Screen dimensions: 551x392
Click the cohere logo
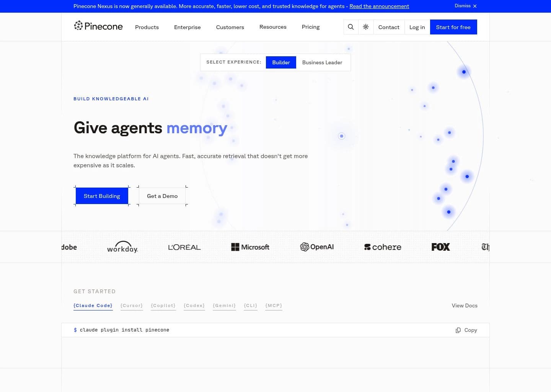[x=383, y=247]
